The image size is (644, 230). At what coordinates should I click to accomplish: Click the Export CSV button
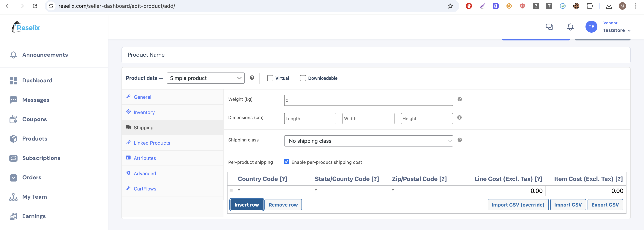[605, 205]
